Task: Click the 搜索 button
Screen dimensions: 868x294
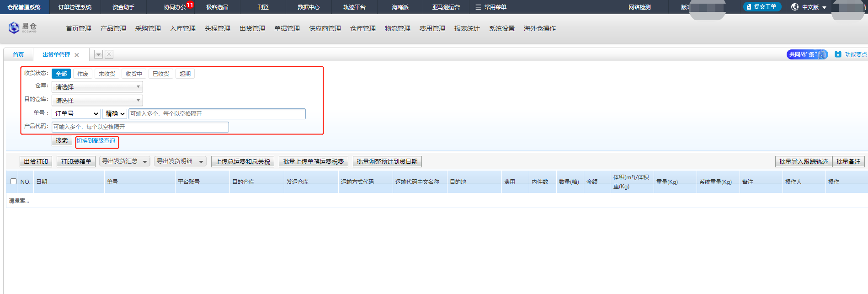Action: pyautogui.click(x=62, y=141)
